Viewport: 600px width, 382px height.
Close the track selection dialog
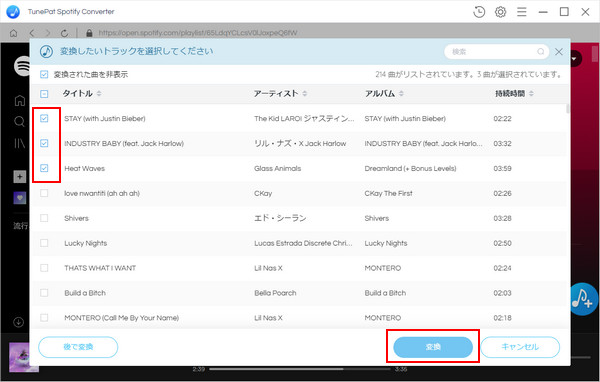(x=559, y=52)
